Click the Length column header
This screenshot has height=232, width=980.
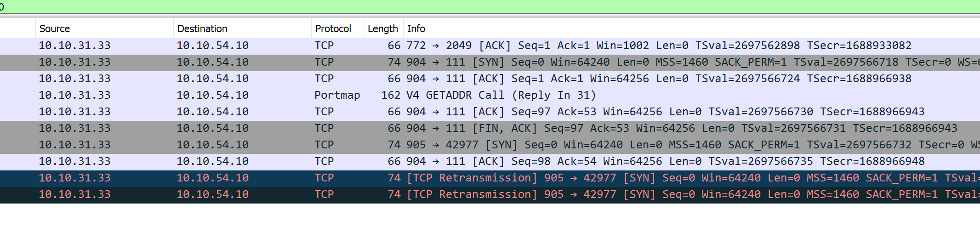[x=382, y=28]
